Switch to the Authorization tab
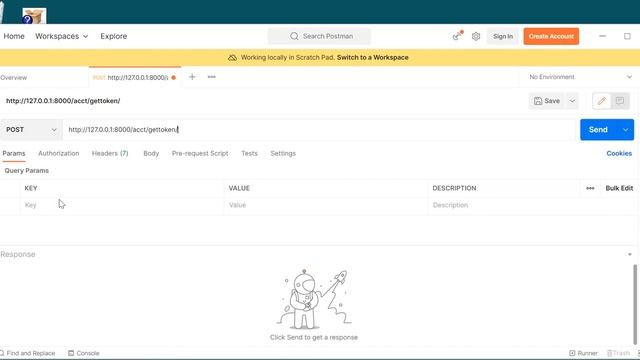Image resolution: width=640 pixels, height=360 pixels. click(x=58, y=153)
